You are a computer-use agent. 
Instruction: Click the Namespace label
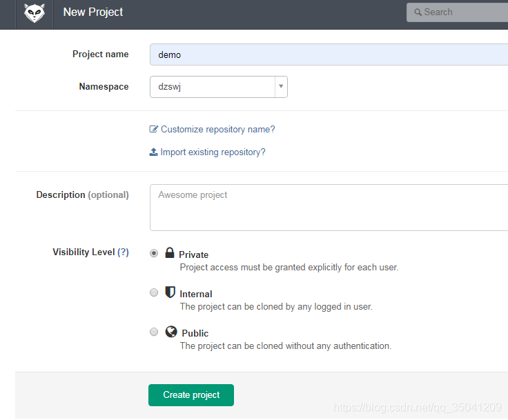tap(104, 86)
